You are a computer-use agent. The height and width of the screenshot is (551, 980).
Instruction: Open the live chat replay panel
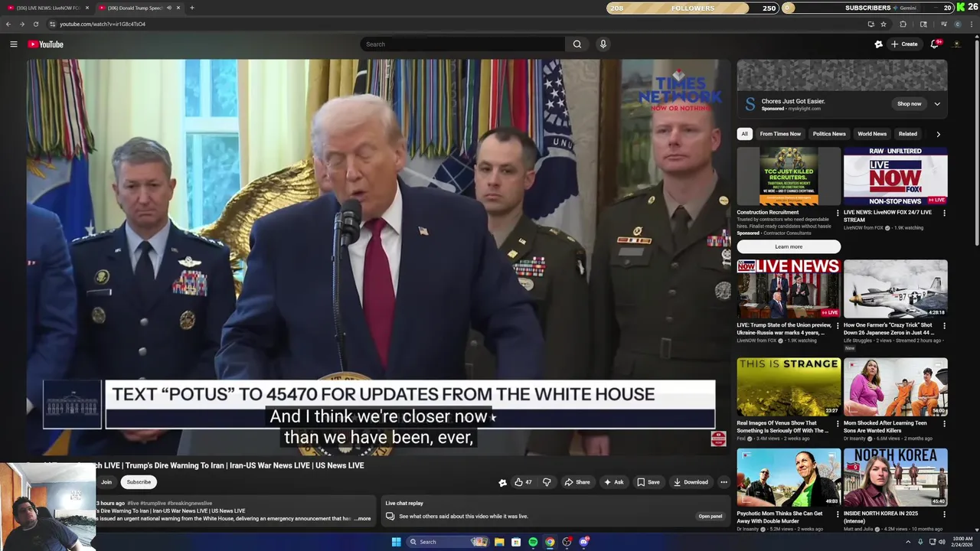click(x=710, y=517)
